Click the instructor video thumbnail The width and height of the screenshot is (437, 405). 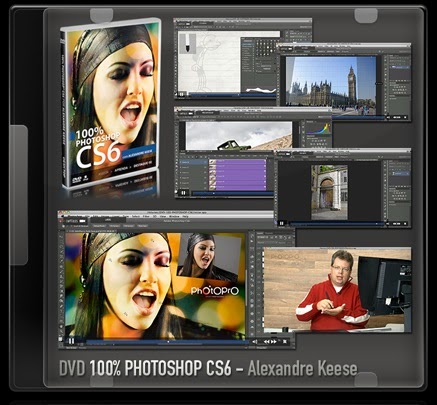click(337, 290)
